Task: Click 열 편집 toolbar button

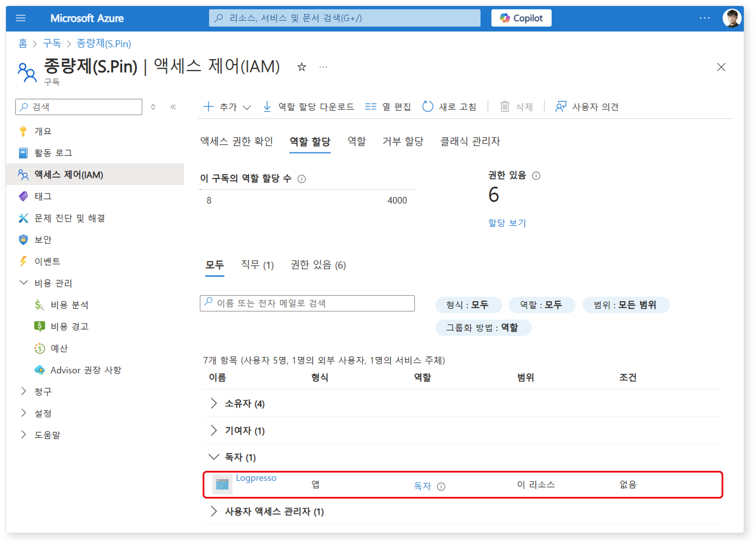Action: (x=388, y=107)
